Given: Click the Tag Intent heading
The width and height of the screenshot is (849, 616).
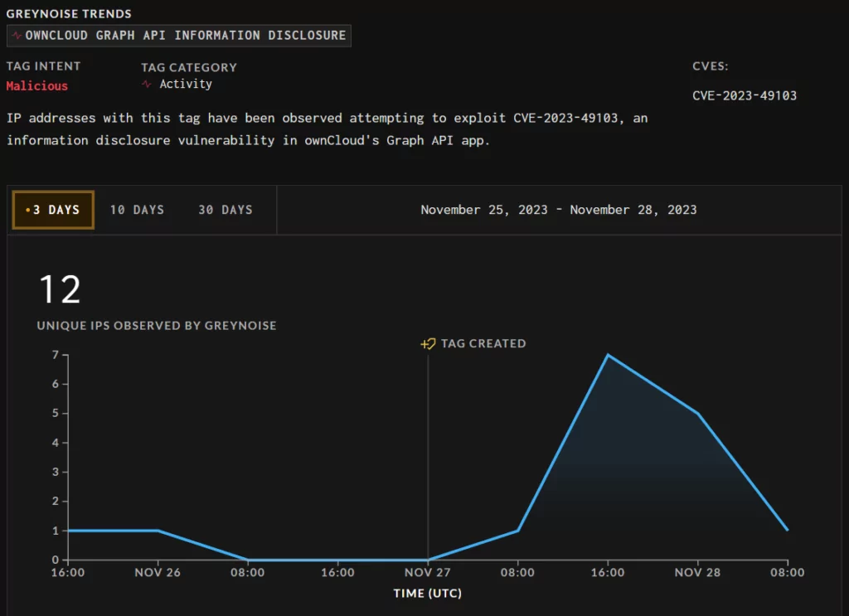Looking at the screenshot, I should coord(43,66).
